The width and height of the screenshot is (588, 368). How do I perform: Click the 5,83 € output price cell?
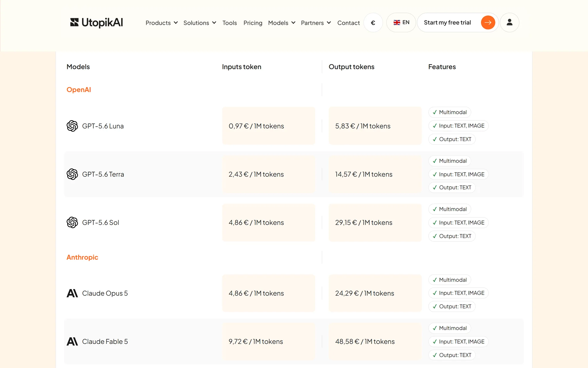[x=375, y=126]
